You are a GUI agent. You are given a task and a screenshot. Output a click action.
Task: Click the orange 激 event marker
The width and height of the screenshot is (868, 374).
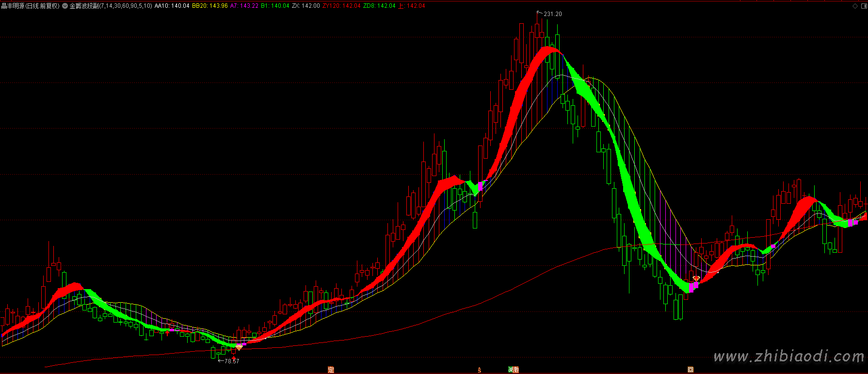[516, 370]
